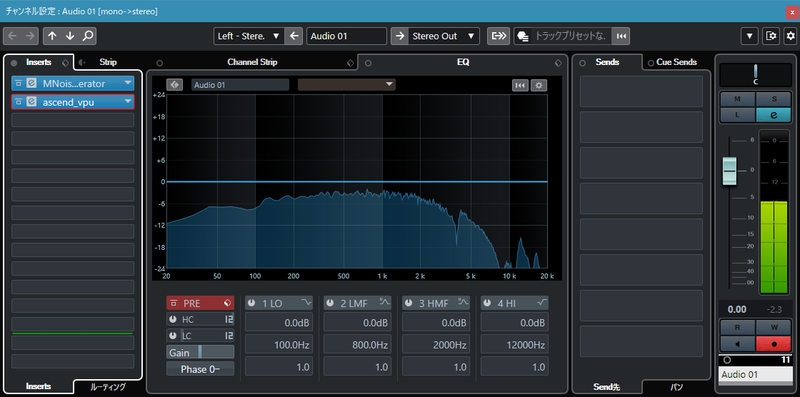Viewport: 800px width, 397px height.
Task: Click band 4 HI filter type icon
Action: click(542, 303)
